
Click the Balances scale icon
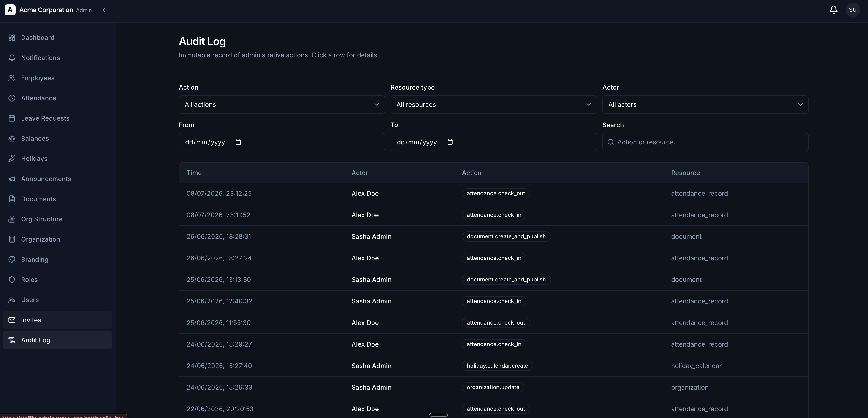coord(12,138)
